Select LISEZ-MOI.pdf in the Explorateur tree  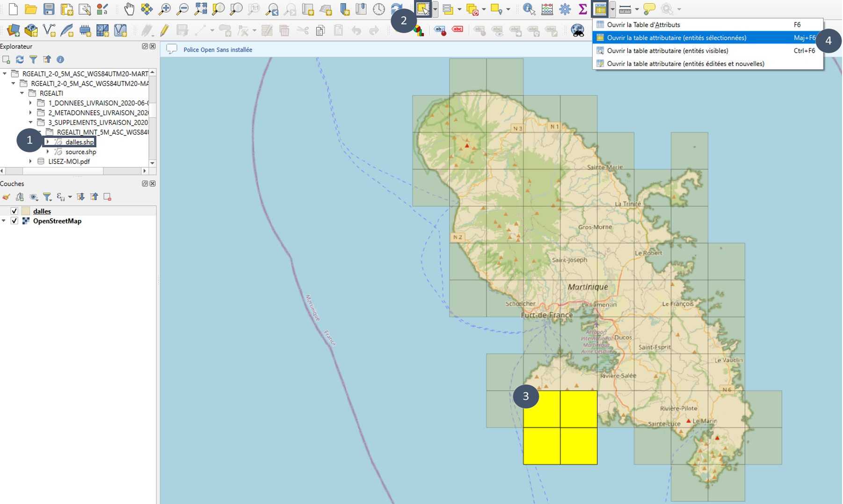pos(69,161)
